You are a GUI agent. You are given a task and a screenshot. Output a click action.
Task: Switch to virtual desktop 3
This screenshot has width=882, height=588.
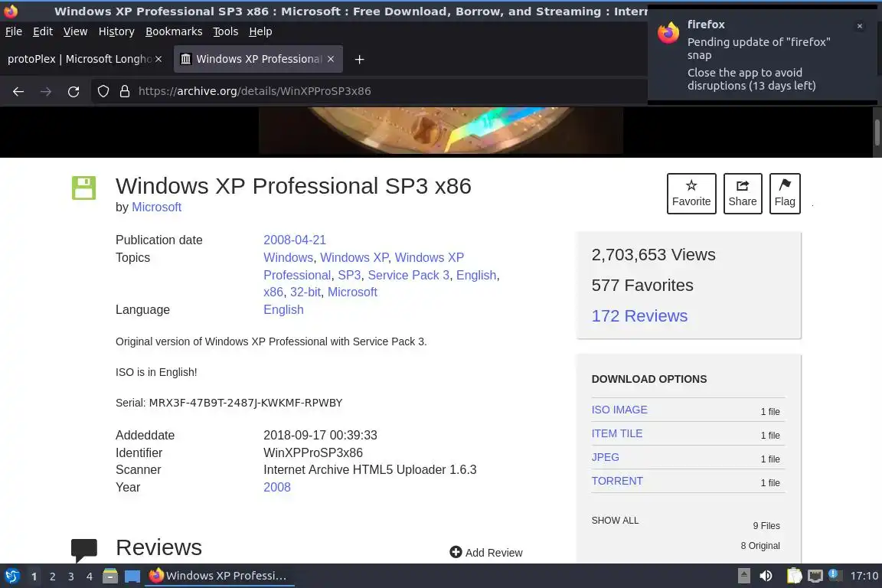tap(71, 577)
